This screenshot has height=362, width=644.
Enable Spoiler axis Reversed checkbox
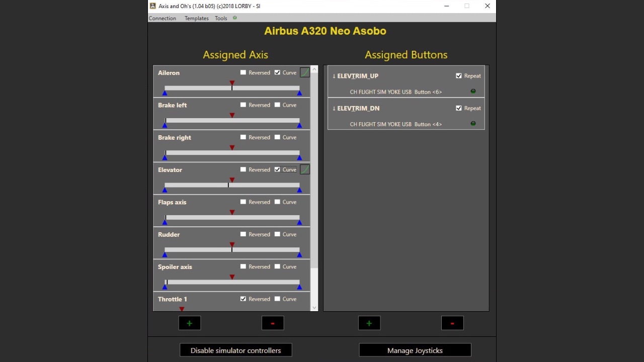click(244, 266)
